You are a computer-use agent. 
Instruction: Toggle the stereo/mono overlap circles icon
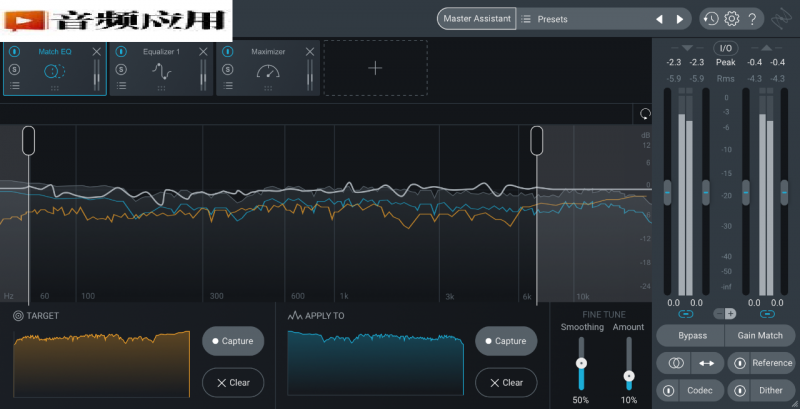[677, 363]
